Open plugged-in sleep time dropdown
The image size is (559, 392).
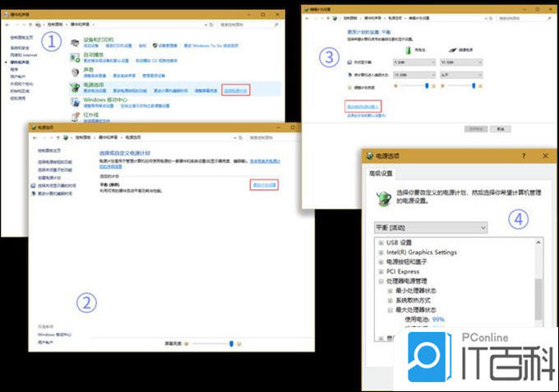click(461, 75)
